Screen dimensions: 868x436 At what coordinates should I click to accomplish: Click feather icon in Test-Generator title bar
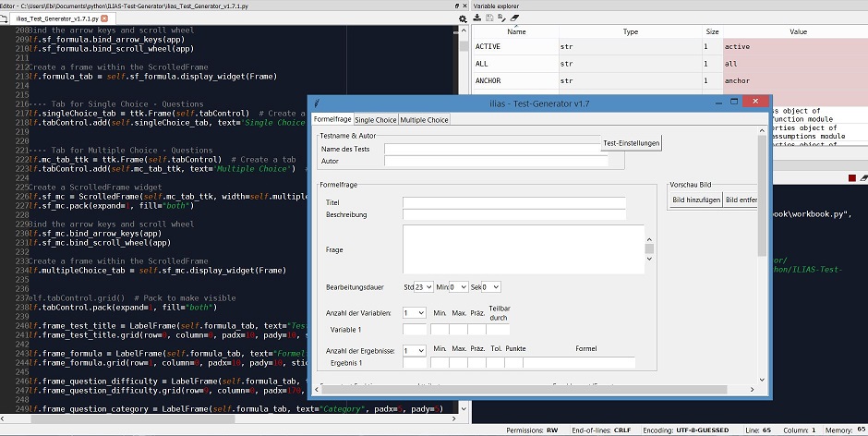(317, 103)
